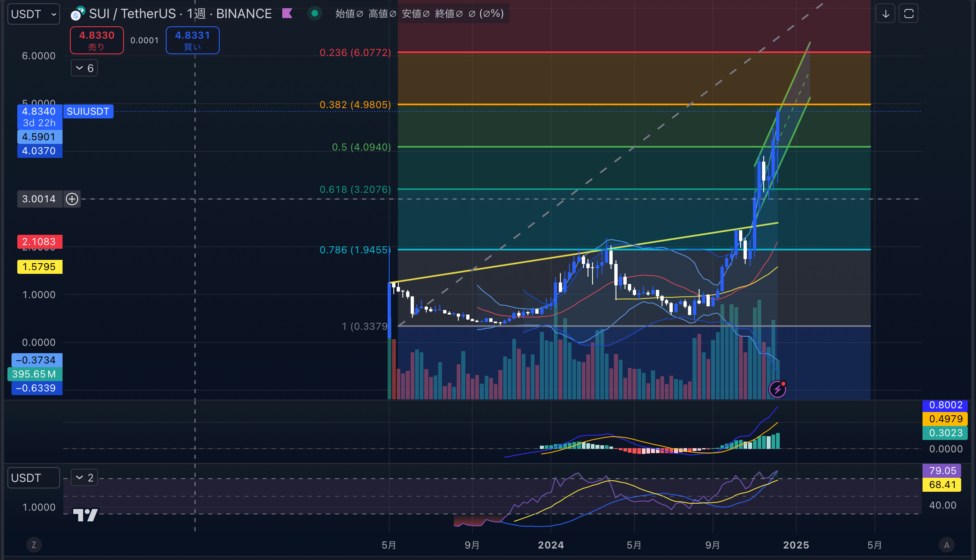Click the green market status dot
Image resolution: width=976 pixels, height=560 pixels.
pyautogui.click(x=315, y=14)
